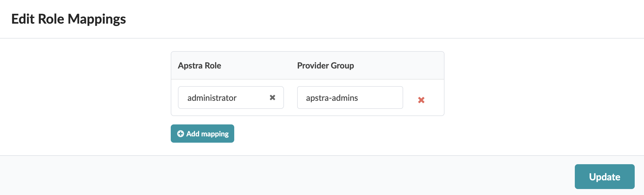Screen dimensions: 644x195
Task: Click the Add mapping label text
Action: pos(207,134)
